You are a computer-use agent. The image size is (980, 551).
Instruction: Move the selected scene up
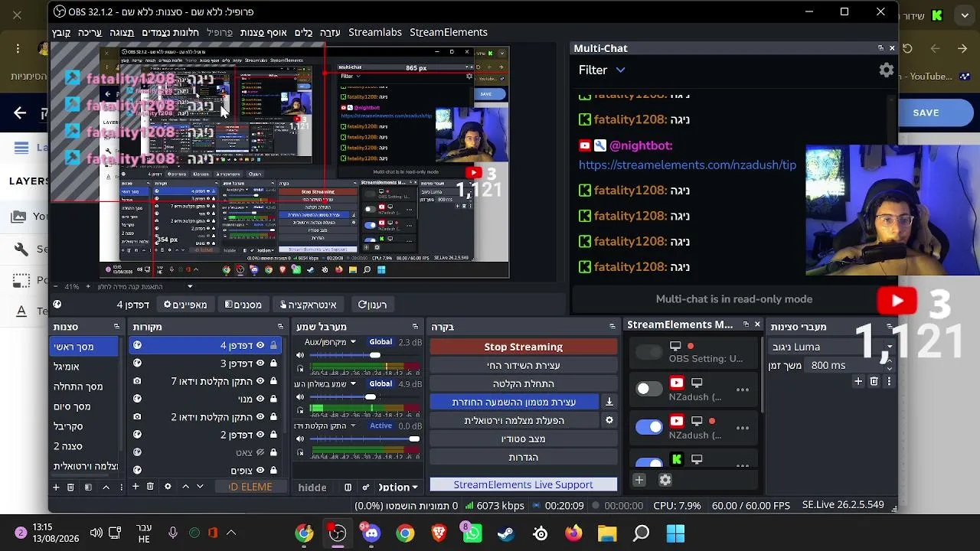click(106, 487)
